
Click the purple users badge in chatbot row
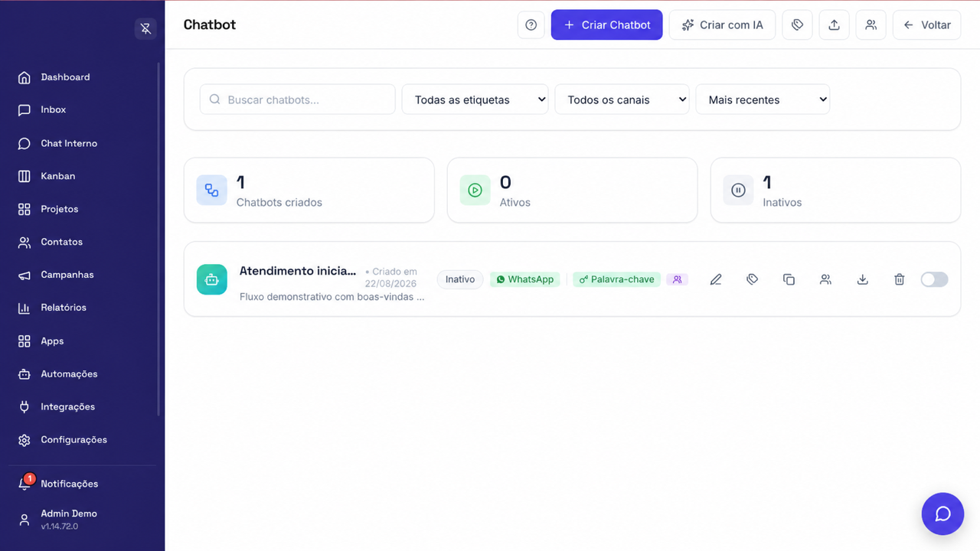pyautogui.click(x=678, y=279)
